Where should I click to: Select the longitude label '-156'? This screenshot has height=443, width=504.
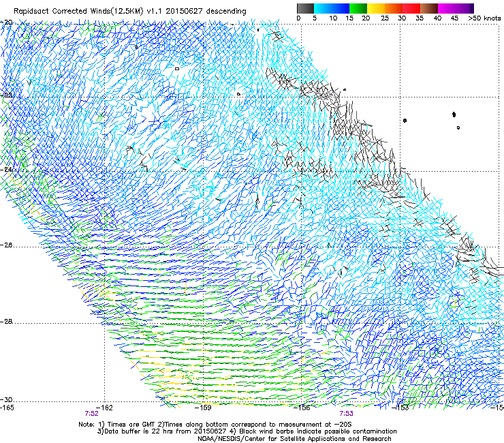click(302, 408)
